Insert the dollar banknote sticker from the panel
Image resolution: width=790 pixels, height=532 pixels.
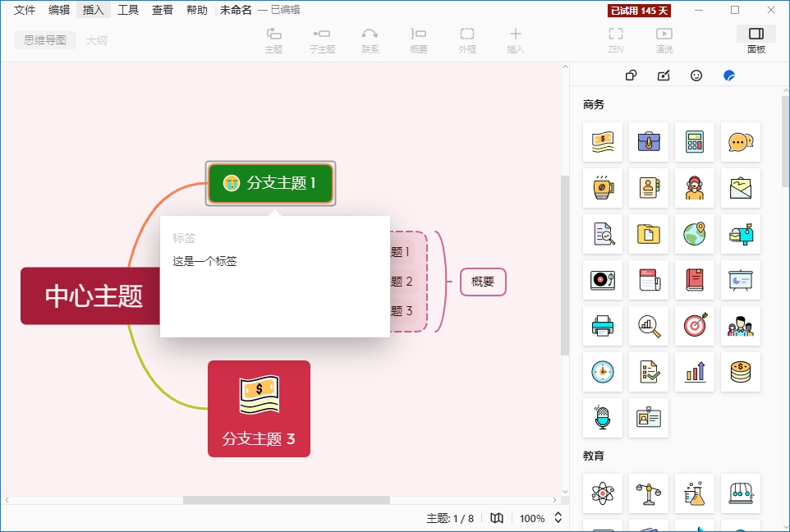click(603, 142)
